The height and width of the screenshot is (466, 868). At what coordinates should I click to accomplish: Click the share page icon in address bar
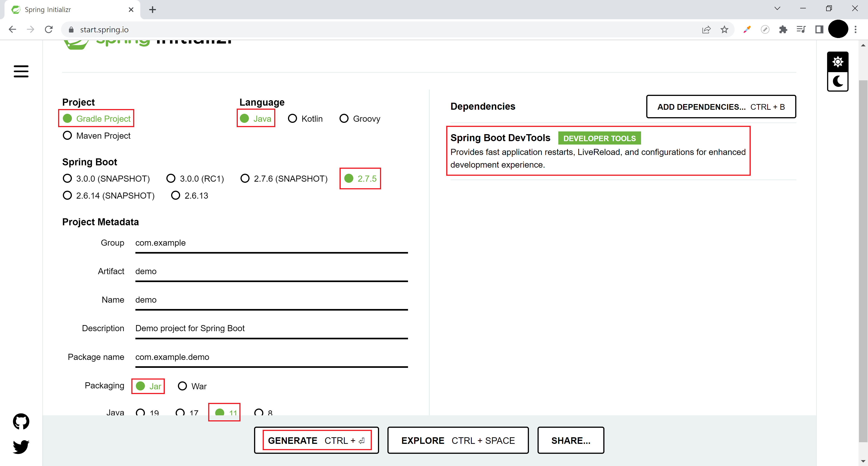coord(706,30)
